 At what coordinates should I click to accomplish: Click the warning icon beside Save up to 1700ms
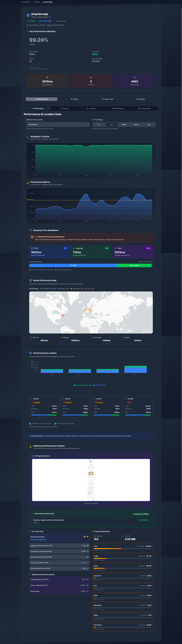(x=133, y=514)
